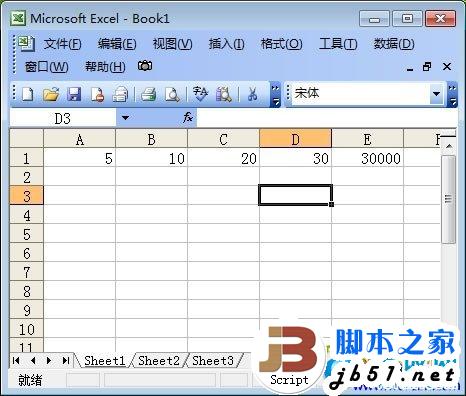
Task: Select column C header
Action: [x=223, y=139]
